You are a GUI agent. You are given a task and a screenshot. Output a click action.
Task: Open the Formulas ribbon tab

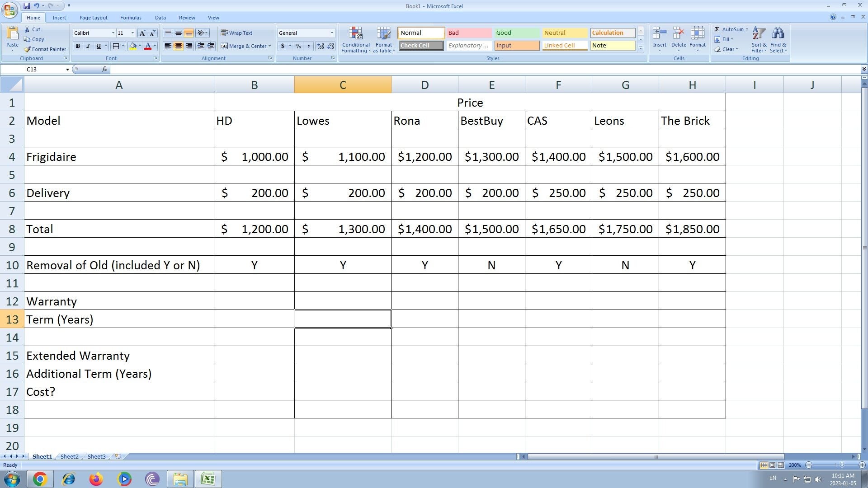pos(131,18)
